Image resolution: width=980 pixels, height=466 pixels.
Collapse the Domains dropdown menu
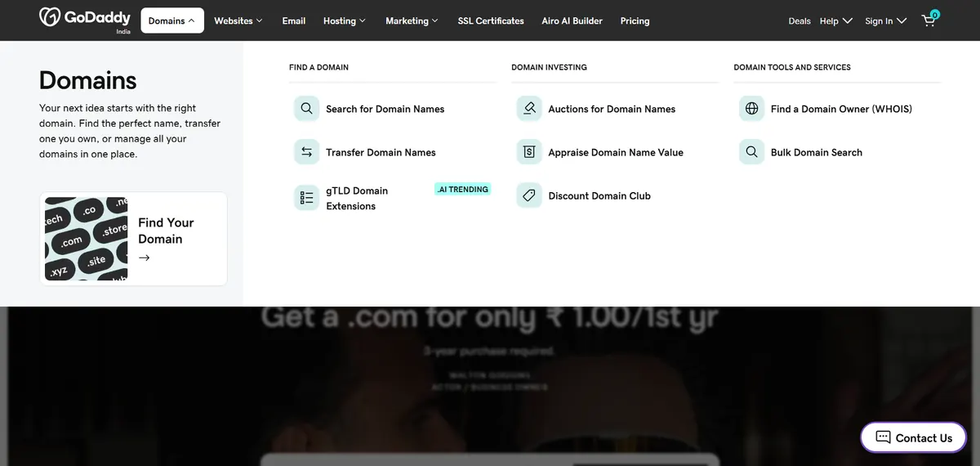[171, 20]
